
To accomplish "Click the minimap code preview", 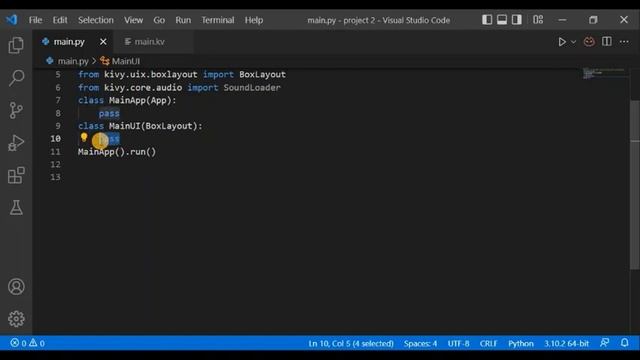I will point(603,73).
